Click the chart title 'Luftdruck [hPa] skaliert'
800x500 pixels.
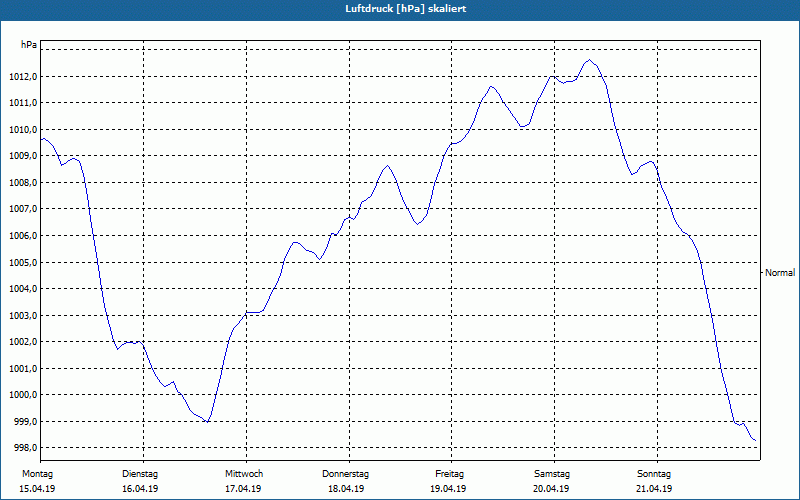406,9
